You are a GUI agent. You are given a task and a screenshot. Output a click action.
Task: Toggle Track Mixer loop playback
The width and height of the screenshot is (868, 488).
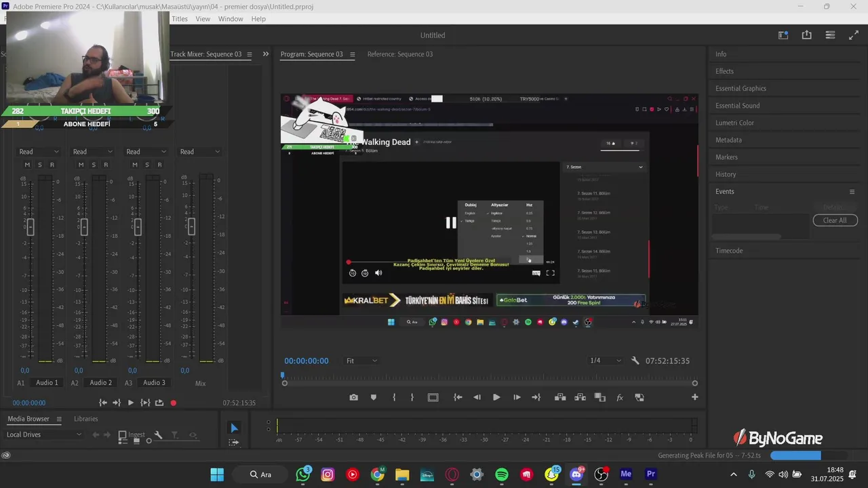coord(159,403)
